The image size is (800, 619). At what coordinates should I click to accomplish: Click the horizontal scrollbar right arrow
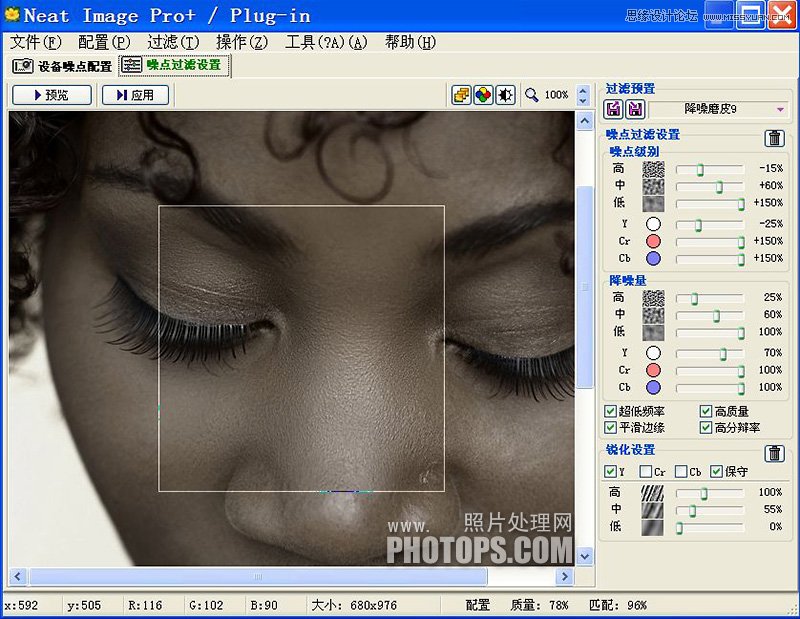coord(565,577)
